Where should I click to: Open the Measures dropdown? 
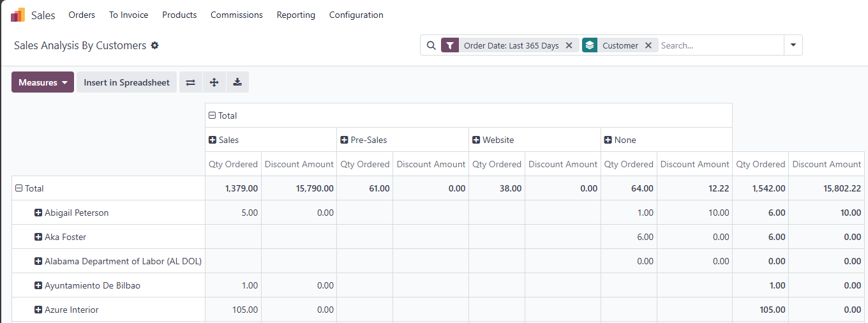(x=43, y=82)
